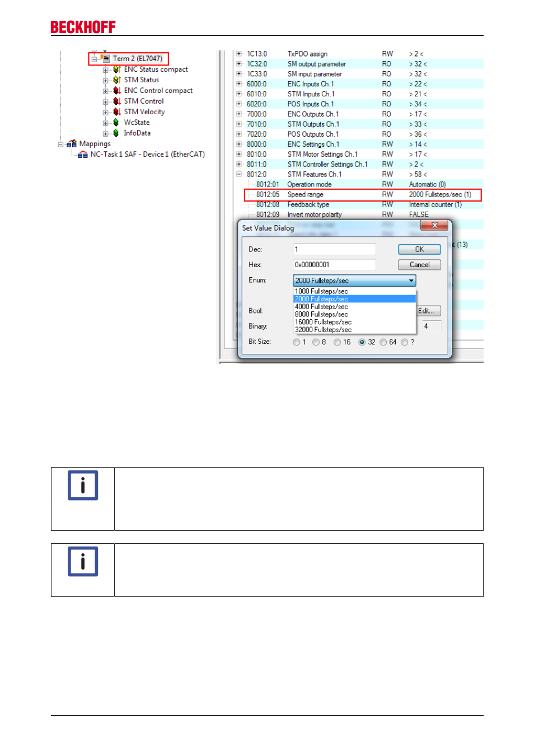Select the 8012:05 Speed range row
The height and width of the screenshot is (756, 534).
point(363,194)
